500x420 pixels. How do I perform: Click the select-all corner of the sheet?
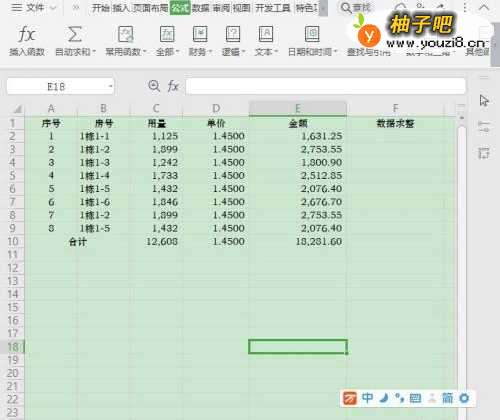tap(16, 109)
